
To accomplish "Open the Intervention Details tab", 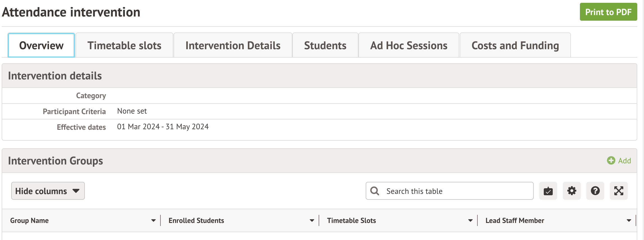I will [233, 46].
